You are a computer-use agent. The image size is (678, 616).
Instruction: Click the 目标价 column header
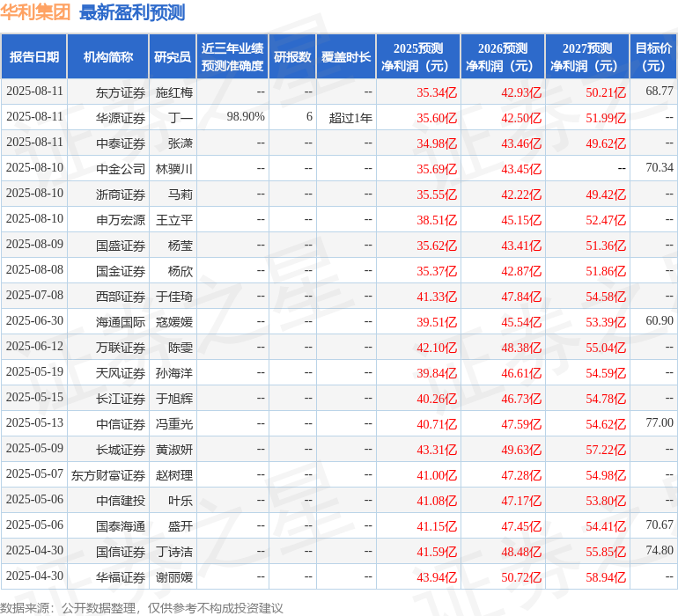(653, 57)
